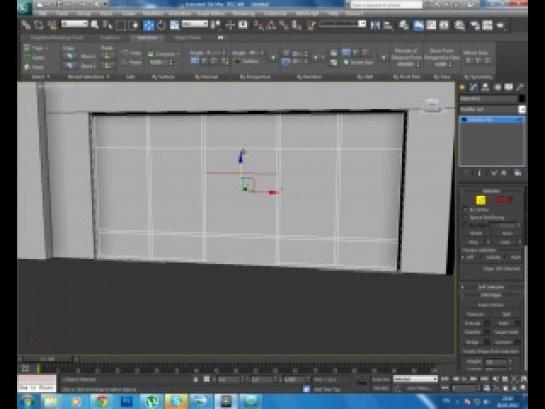Switch to the Create command panel tab
Viewport: 545px width, 409px height.
tap(462, 87)
